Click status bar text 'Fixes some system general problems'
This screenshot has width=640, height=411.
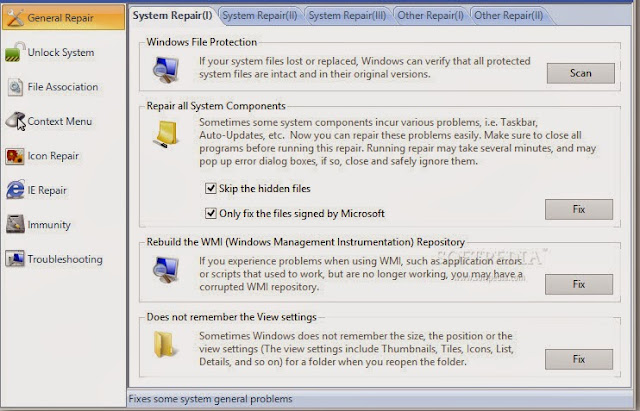[211, 399]
